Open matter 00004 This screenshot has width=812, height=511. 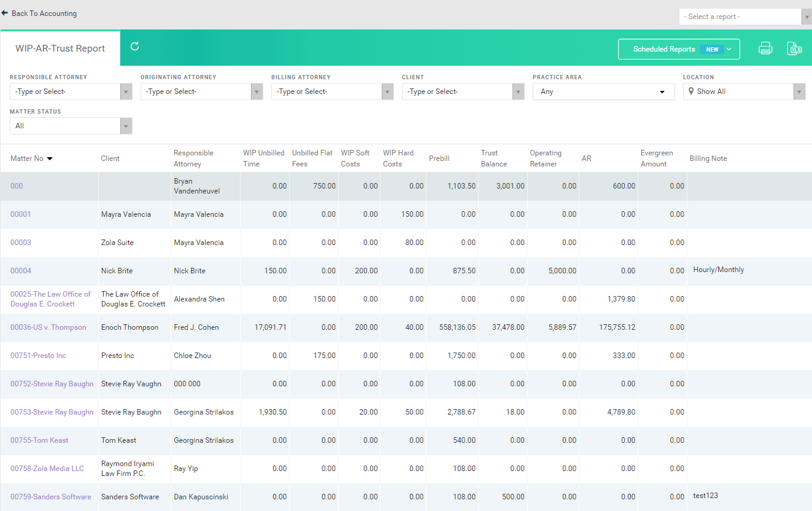coord(20,271)
